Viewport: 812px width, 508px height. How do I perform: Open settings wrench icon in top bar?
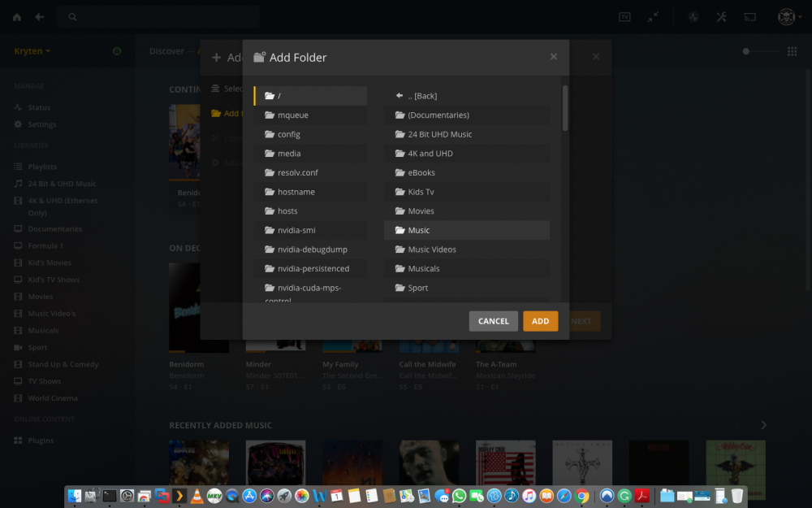pyautogui.click(x=721, y=17)
